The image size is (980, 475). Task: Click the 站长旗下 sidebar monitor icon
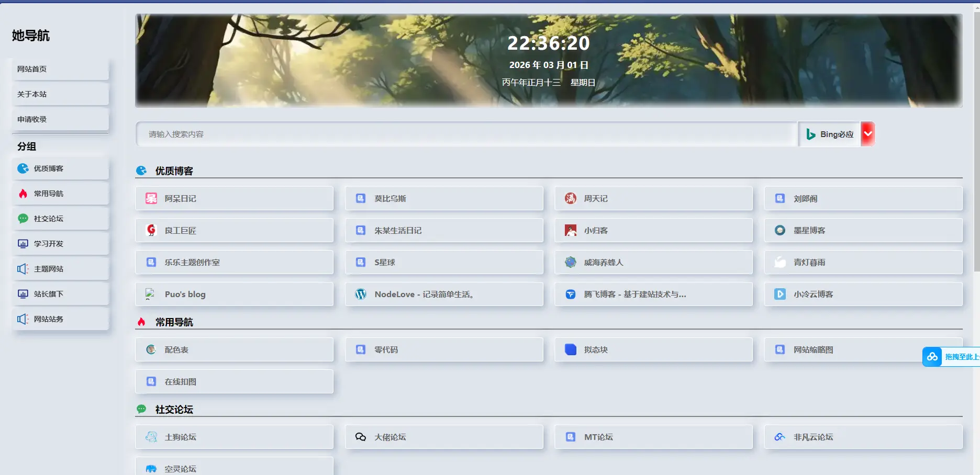tap(23, 294)
